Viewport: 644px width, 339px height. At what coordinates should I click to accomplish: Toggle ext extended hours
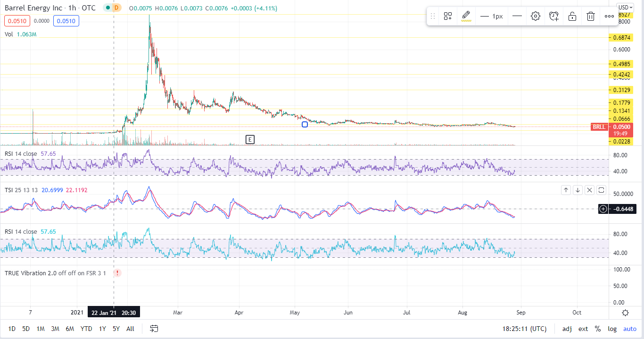coord(583,329)
